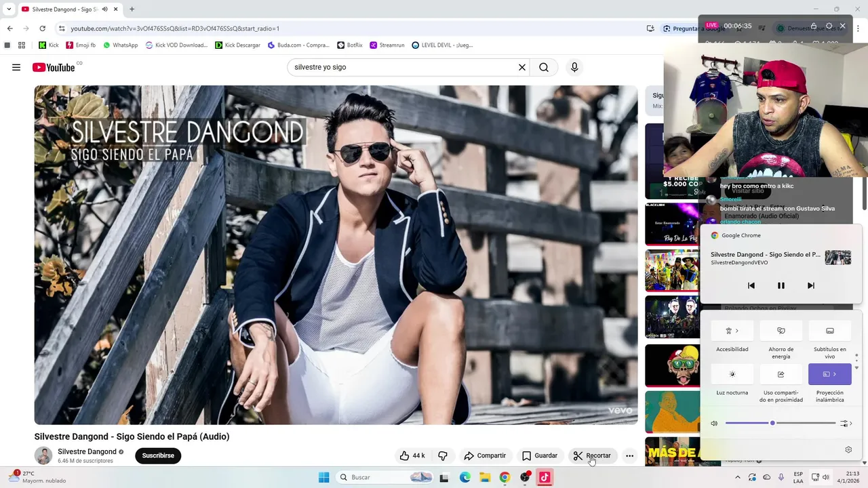Open Chrome apps grid shortcut
This screenshot has height=488, width=868.
(x=22, y=45)
